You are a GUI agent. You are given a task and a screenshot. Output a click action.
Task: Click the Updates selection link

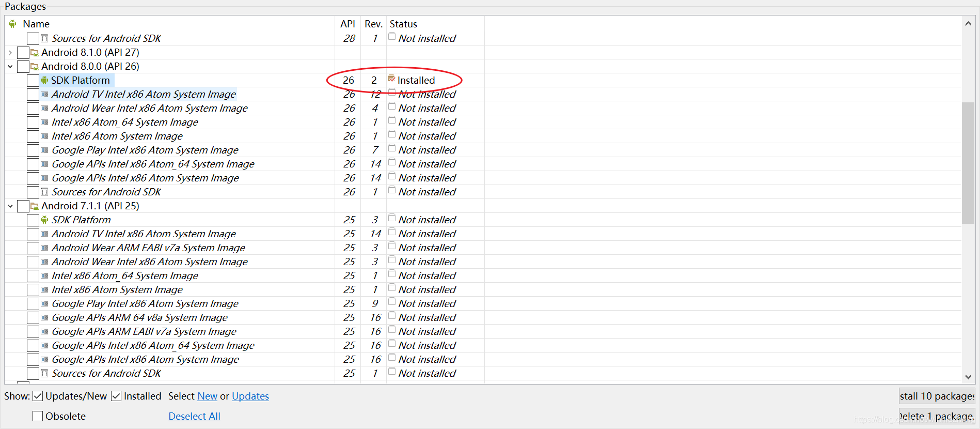pos(250,396)
